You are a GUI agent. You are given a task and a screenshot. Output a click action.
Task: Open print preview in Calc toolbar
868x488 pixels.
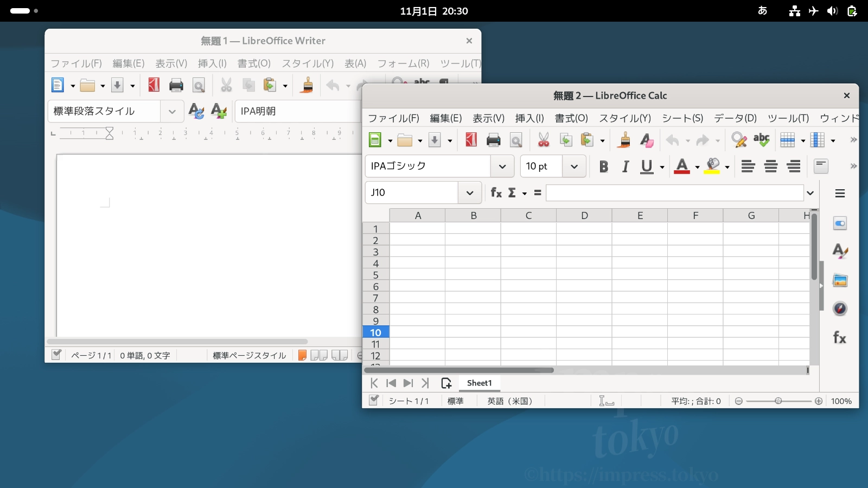516,140
